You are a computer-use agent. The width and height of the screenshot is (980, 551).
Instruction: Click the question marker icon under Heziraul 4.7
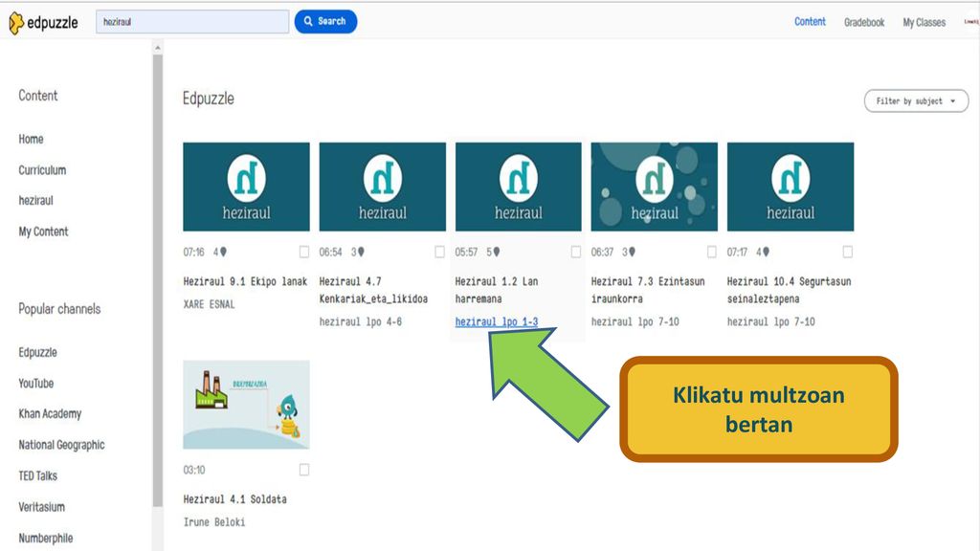[361, 252]
